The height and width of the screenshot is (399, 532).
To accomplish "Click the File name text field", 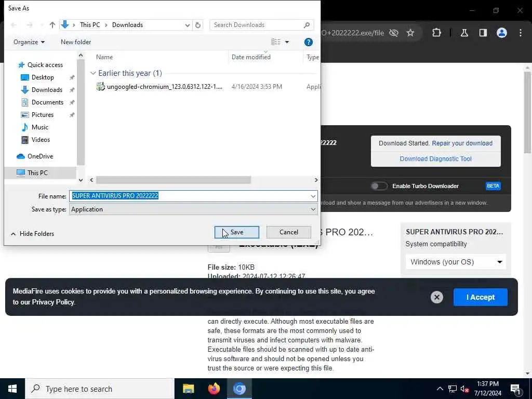I will click(x=189, y=196).
